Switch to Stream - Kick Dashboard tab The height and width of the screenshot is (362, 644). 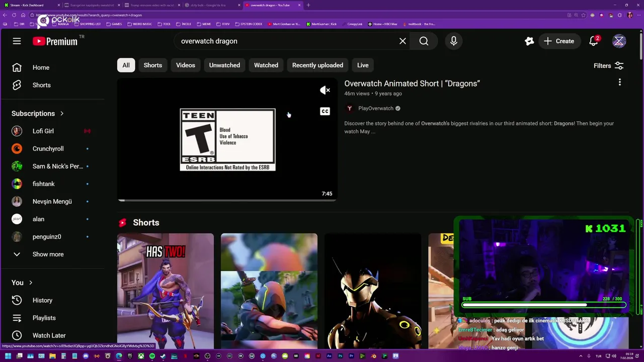32,5
